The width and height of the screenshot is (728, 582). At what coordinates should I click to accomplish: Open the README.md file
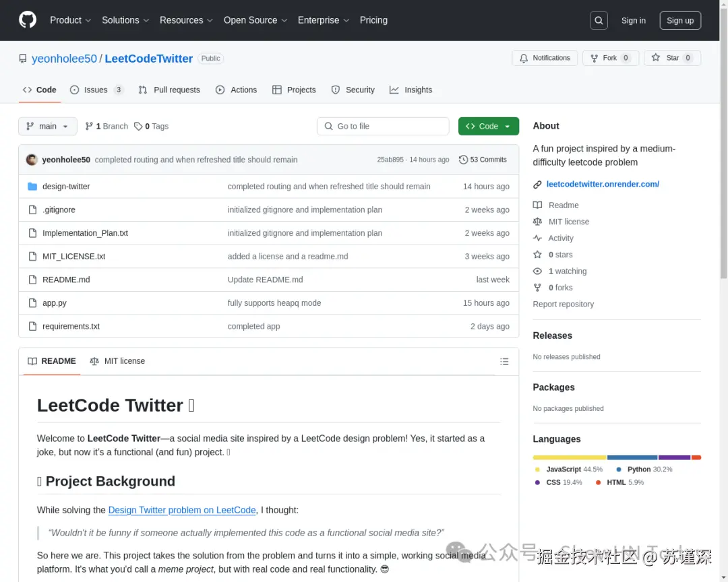click(66, 280)
